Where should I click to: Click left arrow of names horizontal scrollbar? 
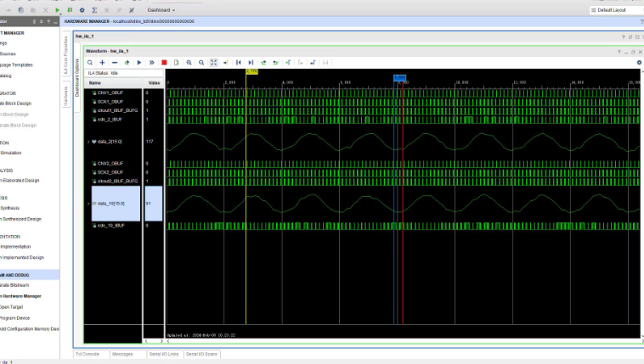pyautogui.click(x=146, y=341)
